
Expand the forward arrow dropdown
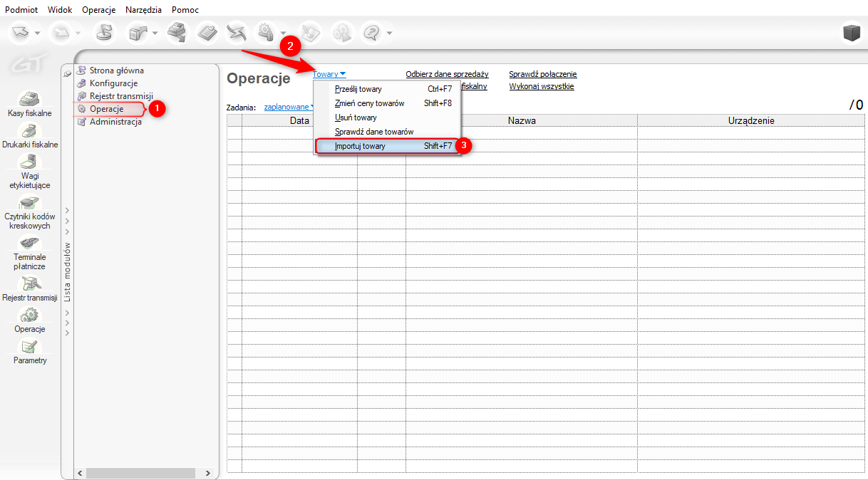78,33
